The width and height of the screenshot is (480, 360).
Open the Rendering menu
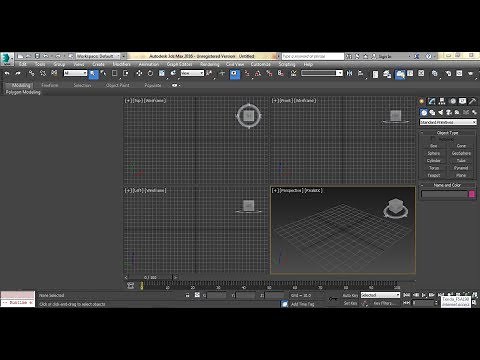210,64
